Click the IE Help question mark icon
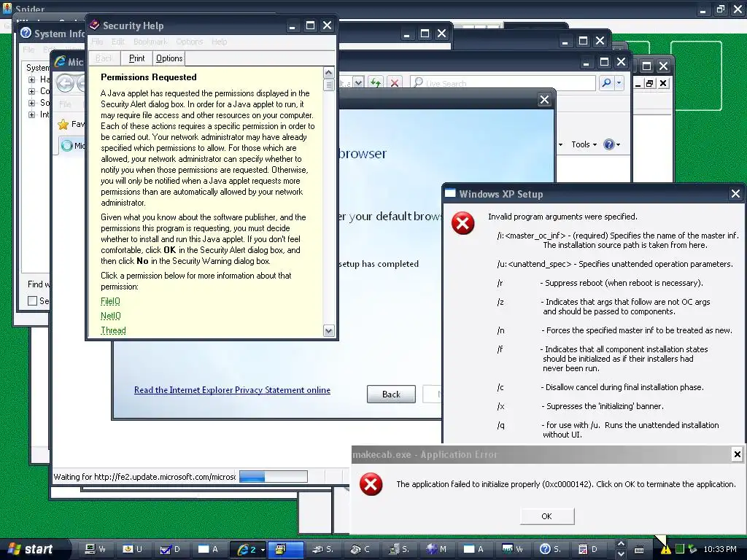 608,144
